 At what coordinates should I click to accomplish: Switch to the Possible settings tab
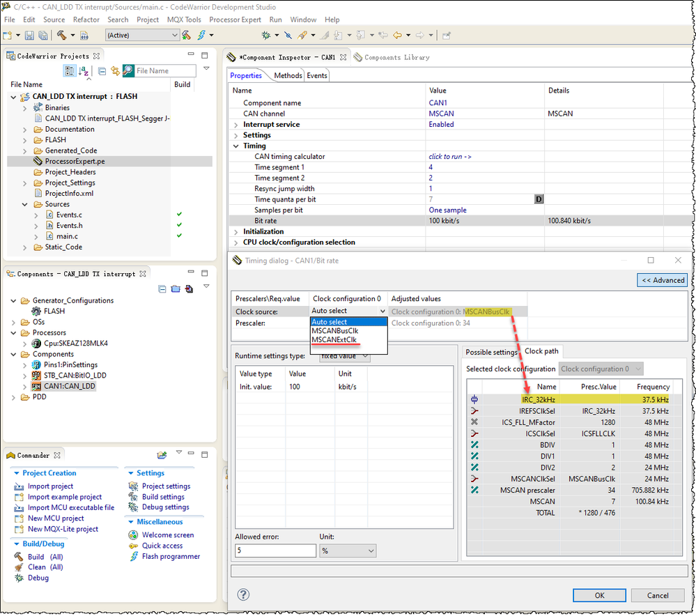pos(490,352)
